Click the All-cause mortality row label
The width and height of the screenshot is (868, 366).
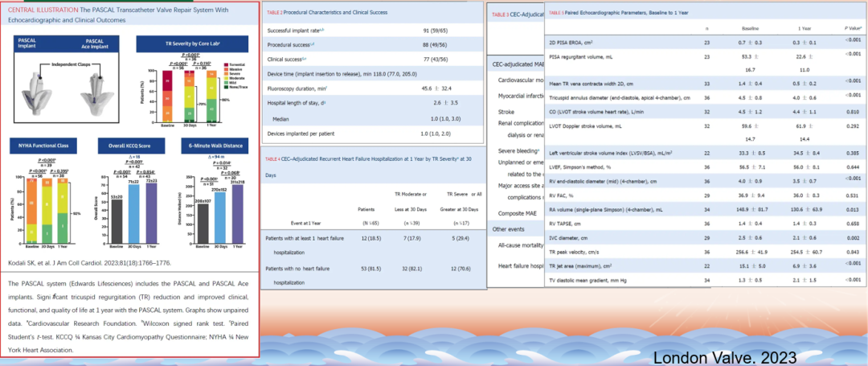click(520, 244)
